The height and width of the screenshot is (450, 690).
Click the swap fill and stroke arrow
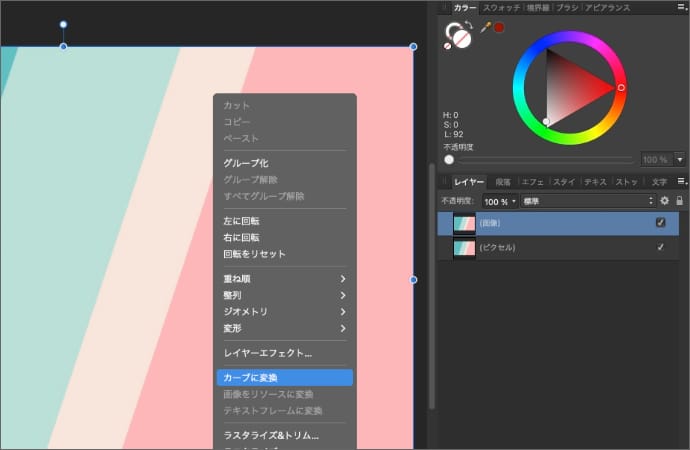[470, 27]
